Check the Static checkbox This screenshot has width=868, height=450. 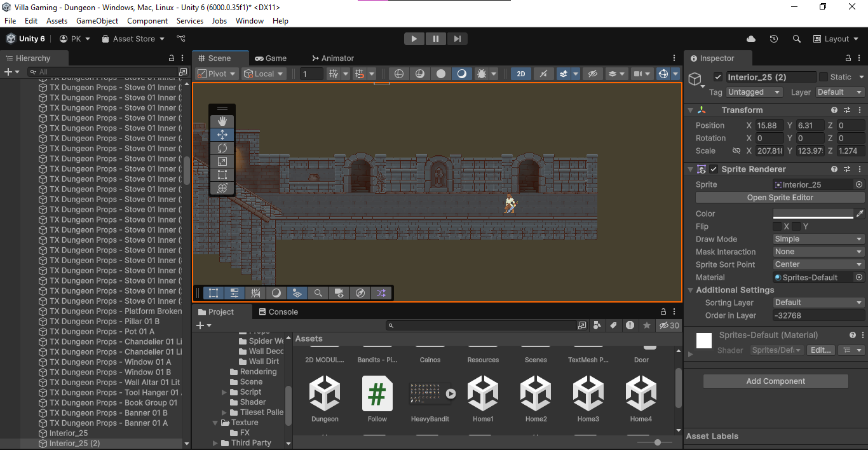[x=824, y=77]
